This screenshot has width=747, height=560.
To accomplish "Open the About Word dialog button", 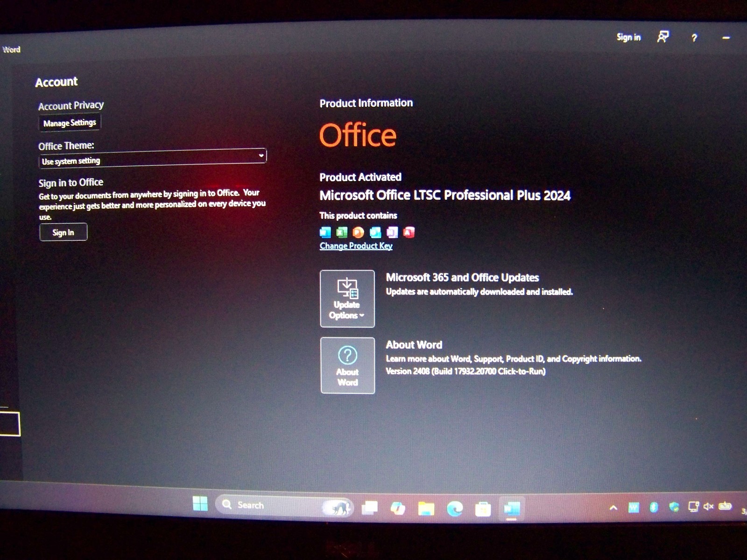I will click(x=348, y=365).
